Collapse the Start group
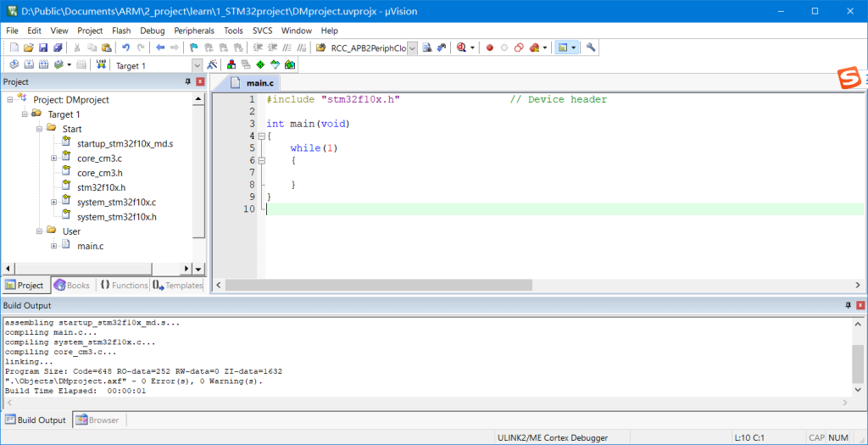Image resolution: width=868 pixels, height=445 pixels. [x=39, y=129]
